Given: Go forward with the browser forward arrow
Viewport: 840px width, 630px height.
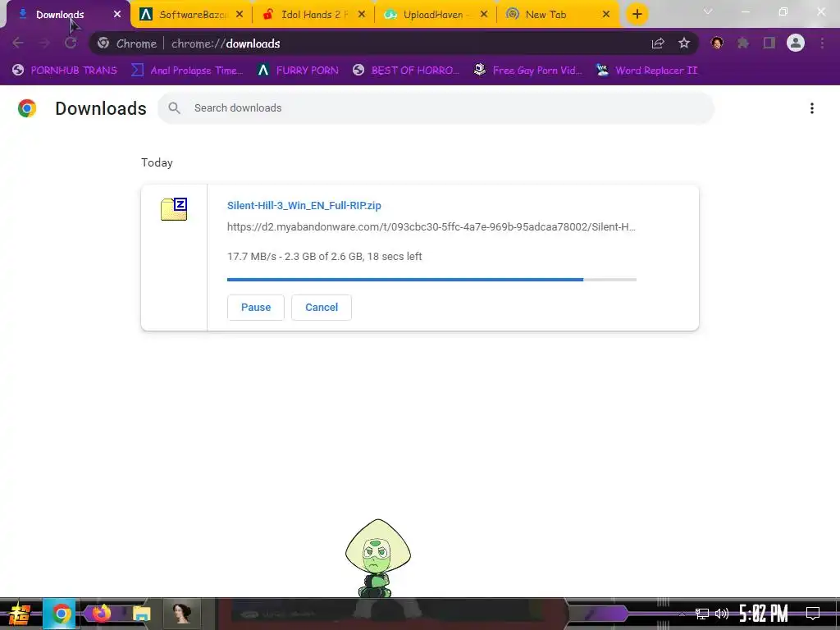Looking at the screenshot, I should click(x=44, y=43).
